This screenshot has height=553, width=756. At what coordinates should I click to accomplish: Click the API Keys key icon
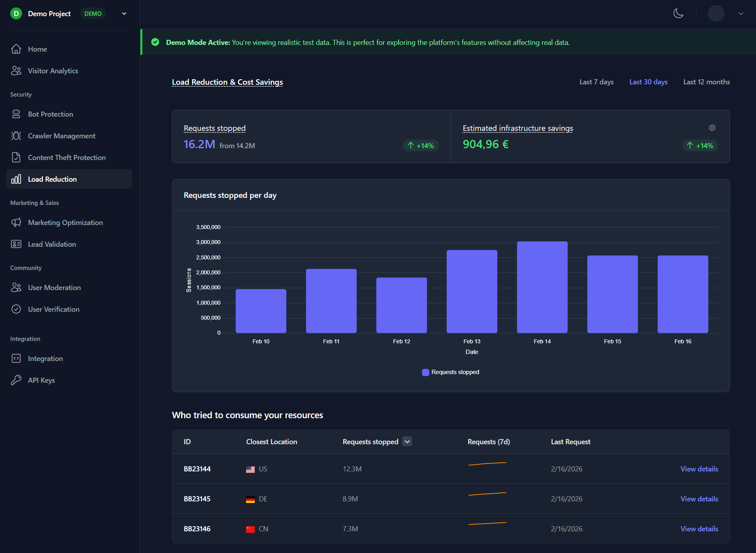point(16,380)
